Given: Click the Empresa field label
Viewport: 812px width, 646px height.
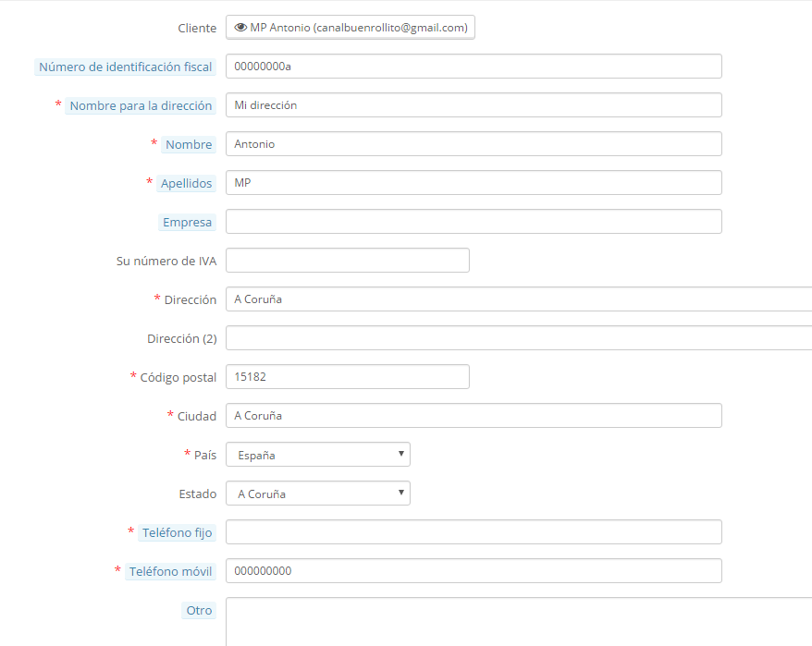Looking at the screenshot, I should coord(188,222).
